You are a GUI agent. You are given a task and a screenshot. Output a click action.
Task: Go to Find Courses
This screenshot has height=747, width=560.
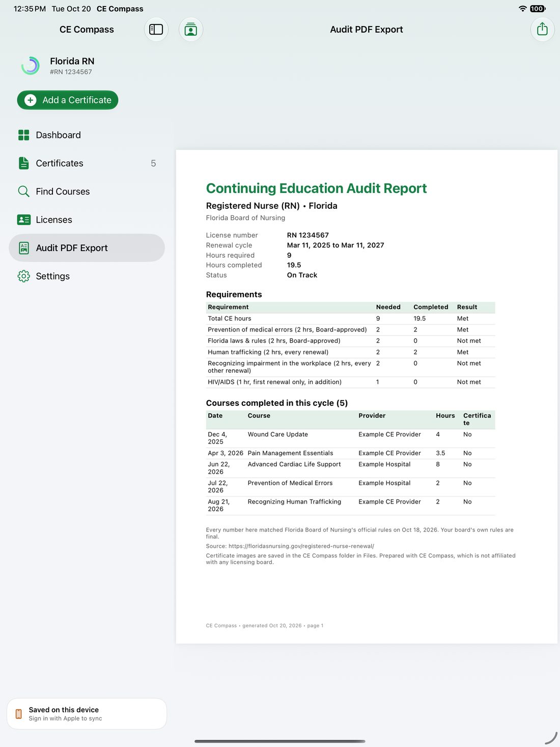click(87, 191)
